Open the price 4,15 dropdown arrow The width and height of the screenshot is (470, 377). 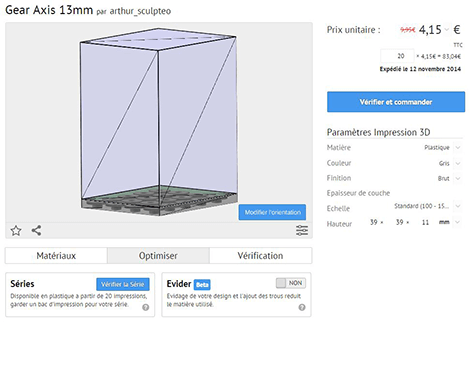pos(447,30)
